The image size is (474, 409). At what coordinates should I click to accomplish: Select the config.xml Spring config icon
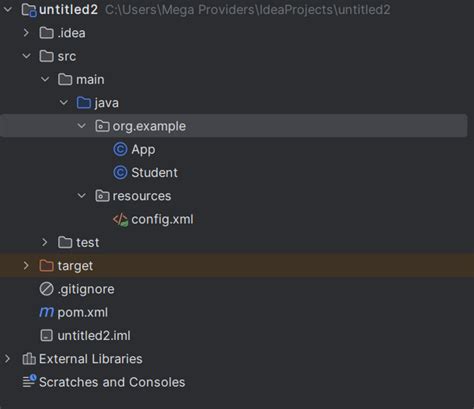point(120,220)
